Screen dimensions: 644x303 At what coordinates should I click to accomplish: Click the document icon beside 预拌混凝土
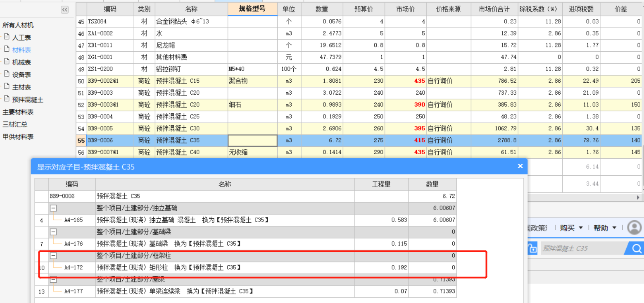(x=6, y=99)
